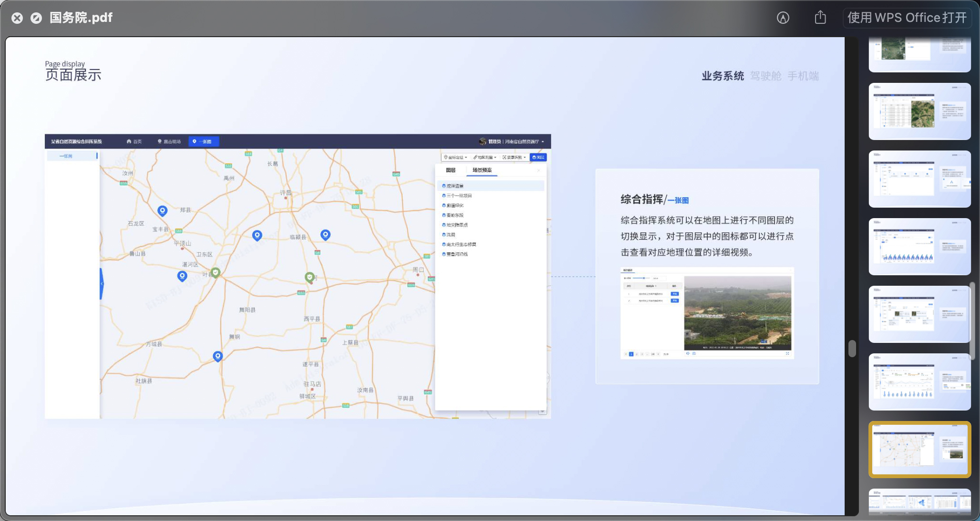This screenshot has width=980, height=521.
Task: Open thumbnail with two small photos
Action: click(x=920, y=314)
